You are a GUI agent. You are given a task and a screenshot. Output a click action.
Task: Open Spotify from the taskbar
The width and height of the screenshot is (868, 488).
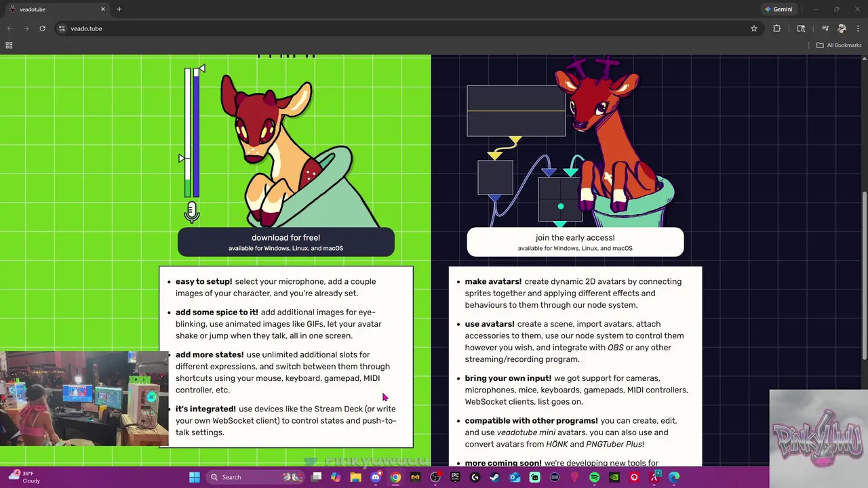click(x=594, y=477)
